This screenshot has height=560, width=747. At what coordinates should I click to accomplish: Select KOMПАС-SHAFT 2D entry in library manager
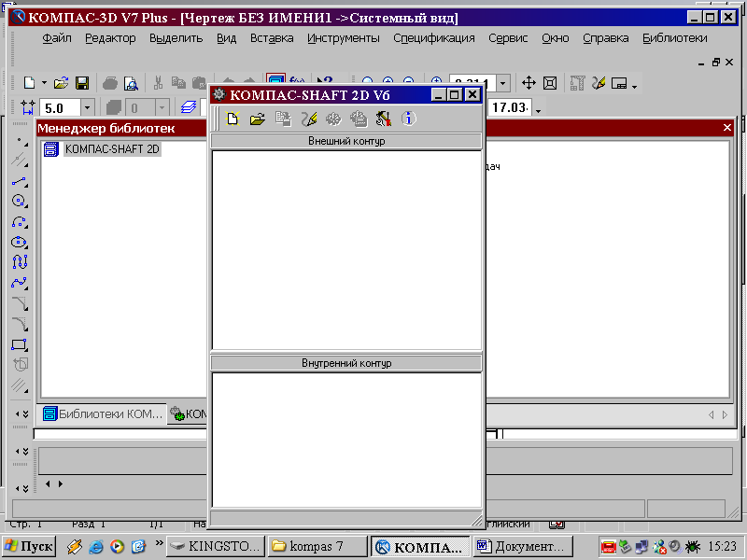(x=112, y=149)
